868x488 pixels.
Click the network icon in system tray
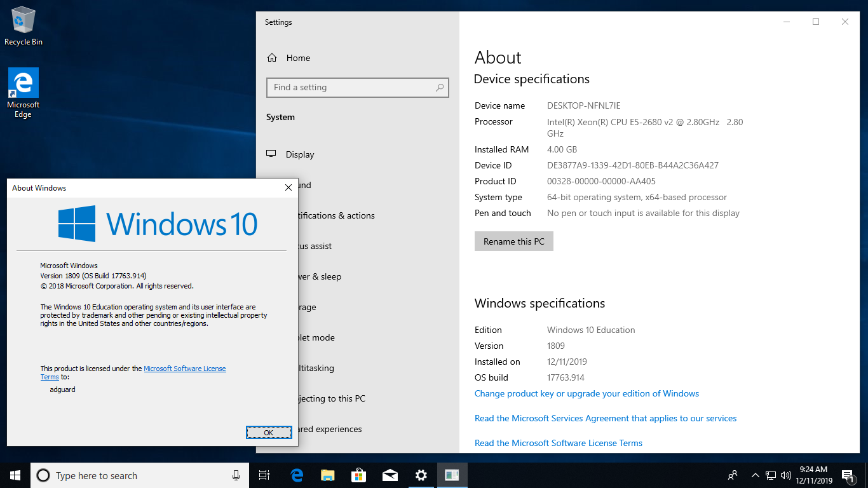(x=770, y=475)
